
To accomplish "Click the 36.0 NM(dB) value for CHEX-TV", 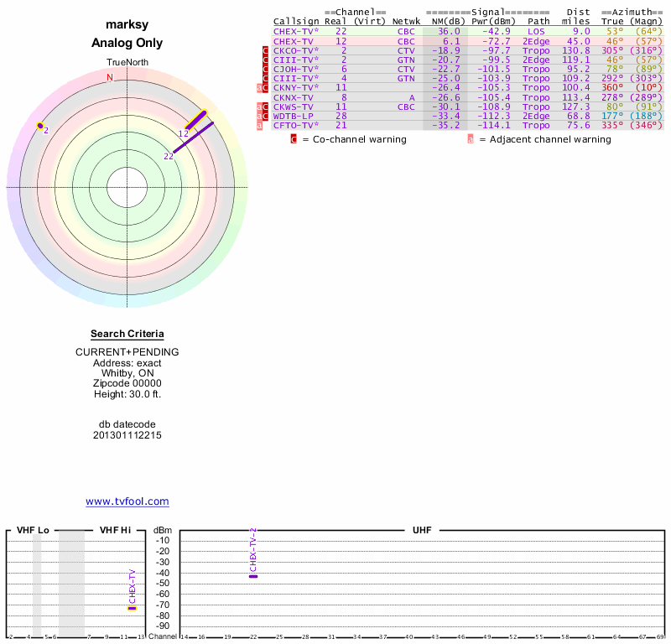I will pyautogui.click(x=448, y=31).
